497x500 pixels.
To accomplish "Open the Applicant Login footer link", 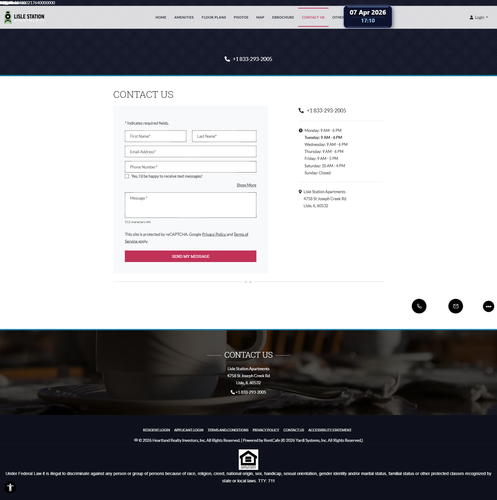I will click(x=189, y=430).
